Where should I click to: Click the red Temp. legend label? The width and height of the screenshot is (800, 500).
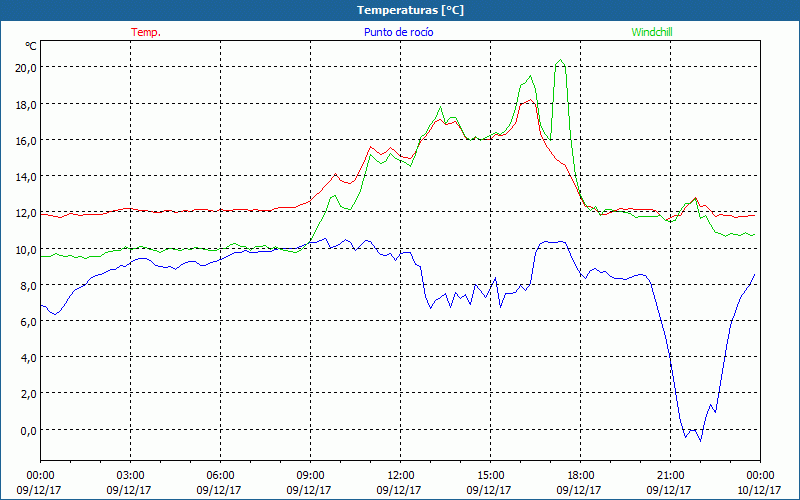click(x=146, y=32)
